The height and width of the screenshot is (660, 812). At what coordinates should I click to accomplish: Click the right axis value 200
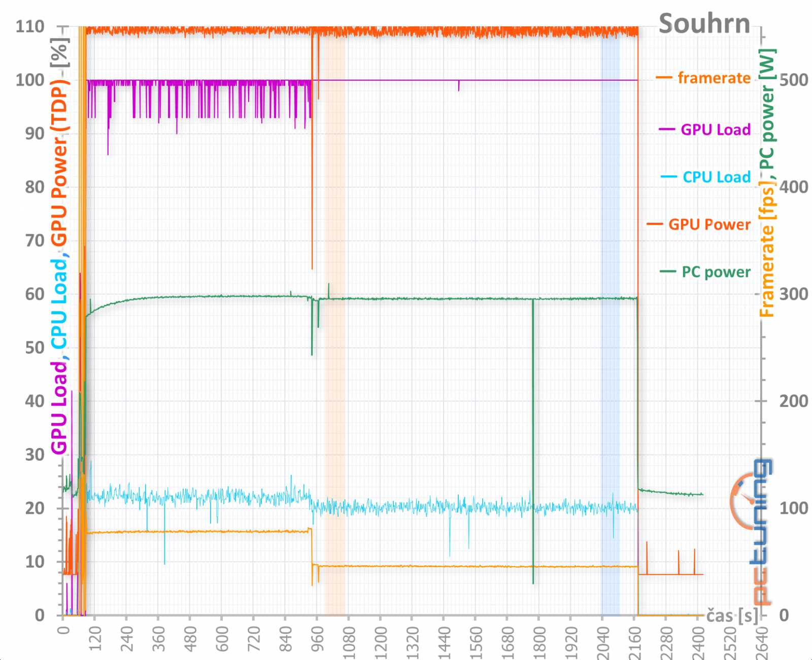pyautogui.click(x=794, y=401)
